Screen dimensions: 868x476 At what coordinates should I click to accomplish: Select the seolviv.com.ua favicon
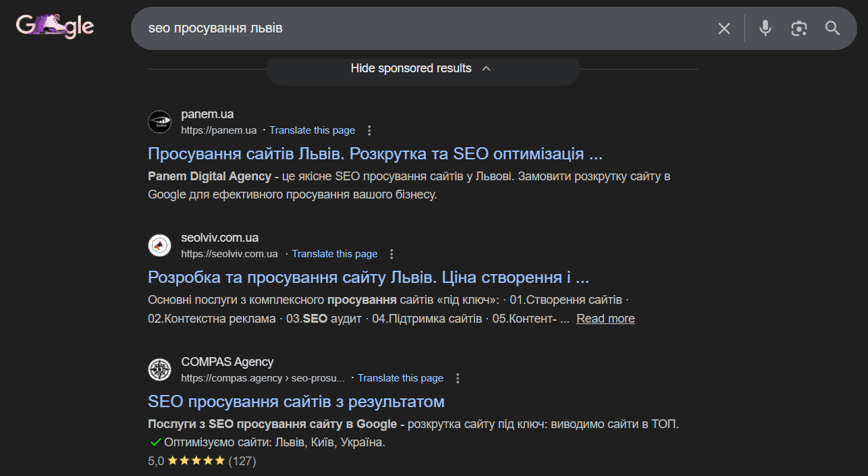coord(159,245)
